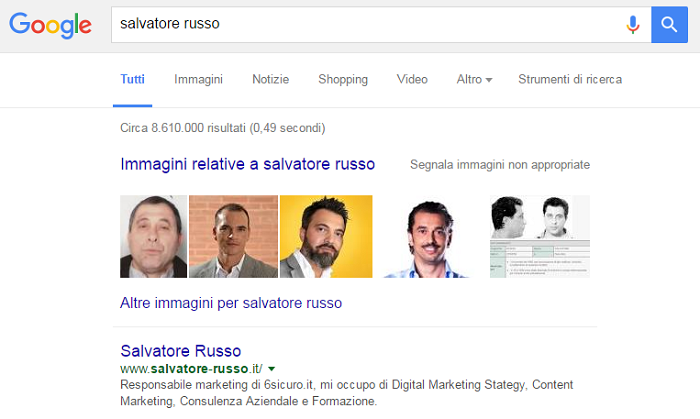Click Altre immagini per salvatore russo
Image resolution: width=700 pixels, height=419 pixels.
[231, 303]
